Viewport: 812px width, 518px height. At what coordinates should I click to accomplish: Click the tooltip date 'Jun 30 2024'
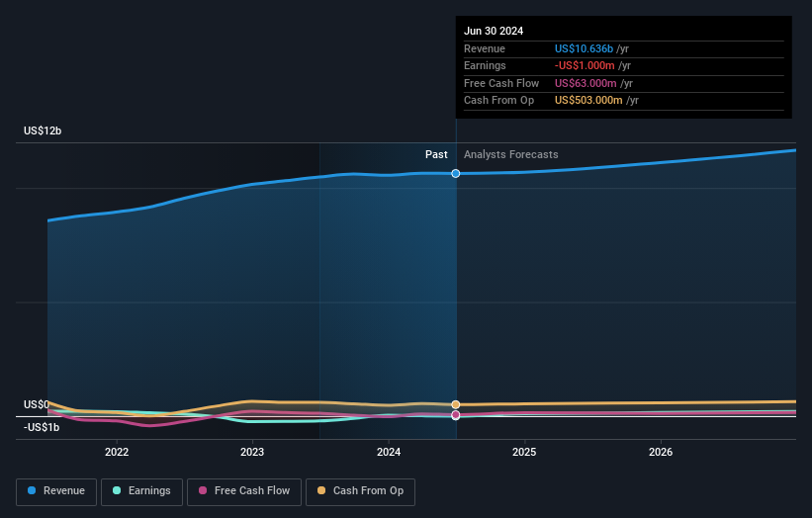click(x=494, y=31)
